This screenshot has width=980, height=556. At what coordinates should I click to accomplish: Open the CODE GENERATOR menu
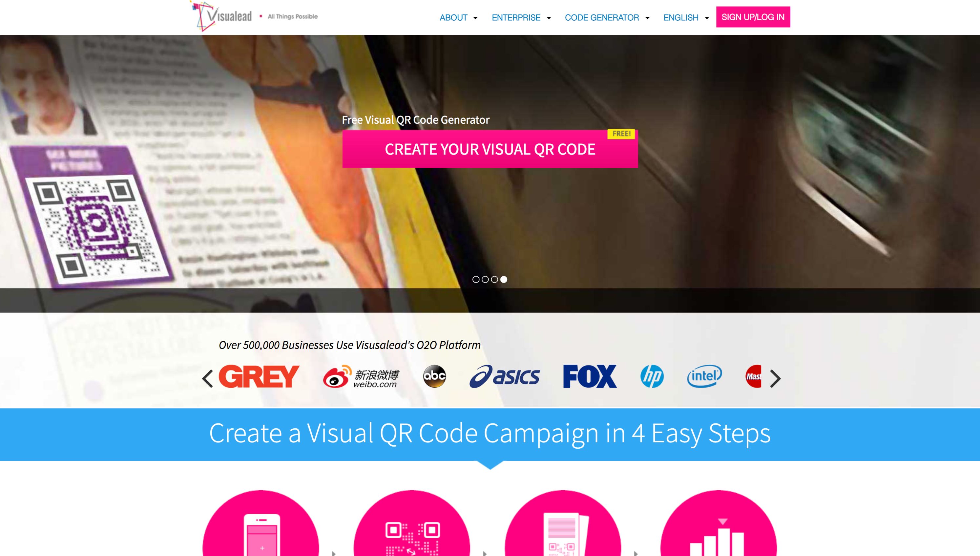(x=607, y=18)
